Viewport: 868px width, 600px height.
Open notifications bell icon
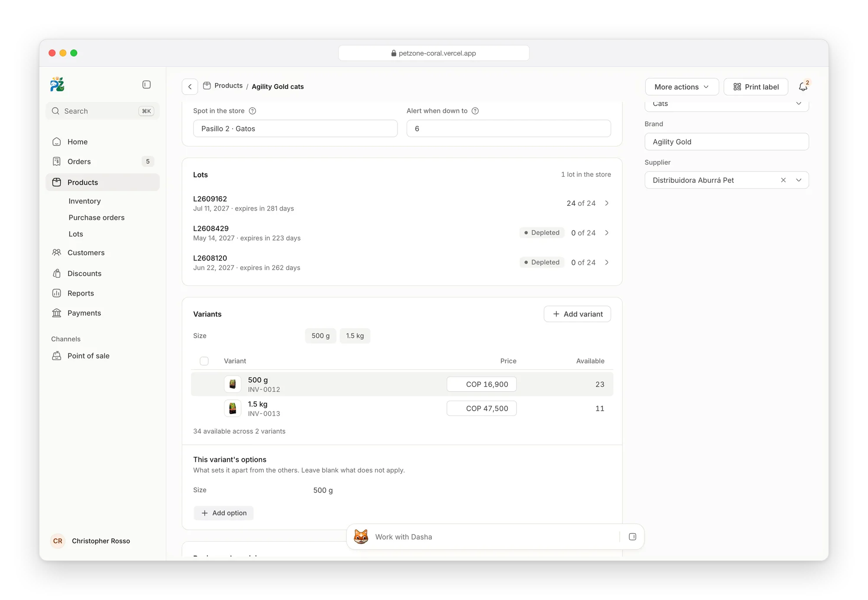coord(803,86)
